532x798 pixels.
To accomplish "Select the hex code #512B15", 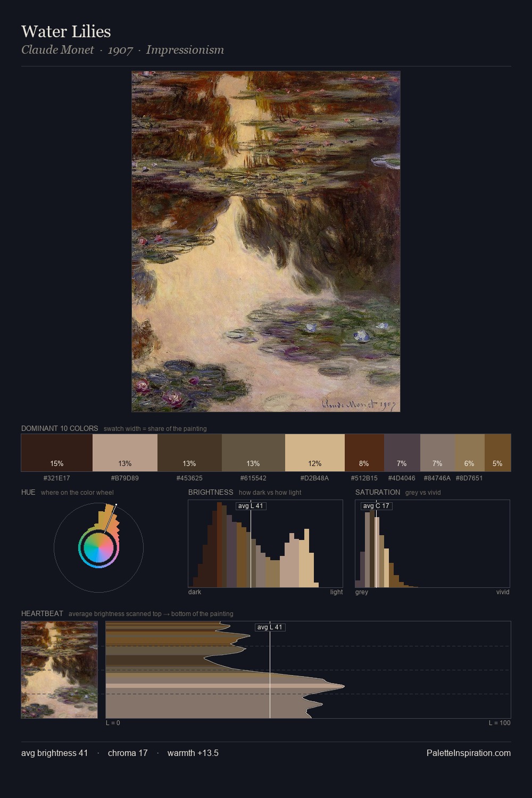I will point(364,478).
